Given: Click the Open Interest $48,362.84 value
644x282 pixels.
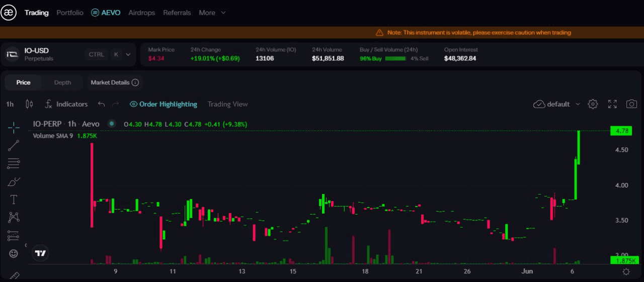Looking at the screenshot, I should 460,58.
